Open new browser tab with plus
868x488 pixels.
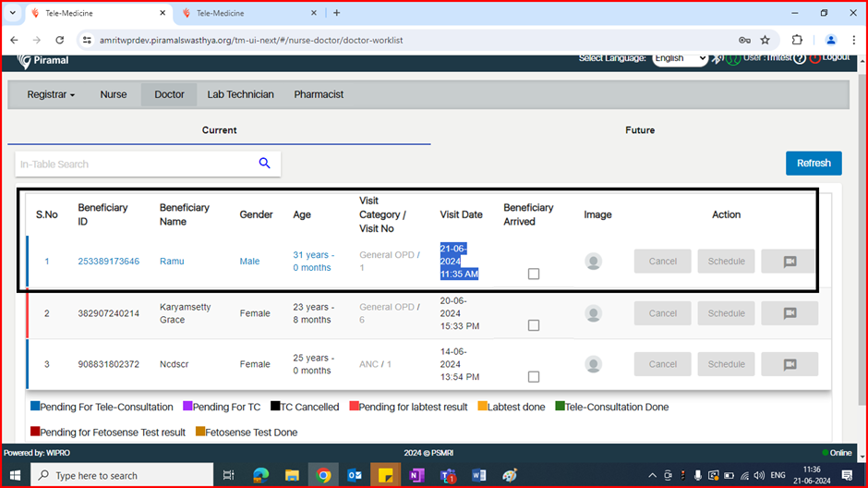click(x=336, y=13)
